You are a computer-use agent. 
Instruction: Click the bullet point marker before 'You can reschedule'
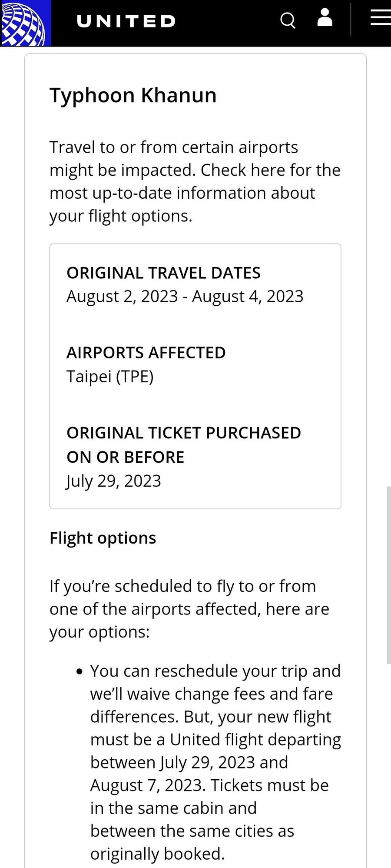[79, 672]
